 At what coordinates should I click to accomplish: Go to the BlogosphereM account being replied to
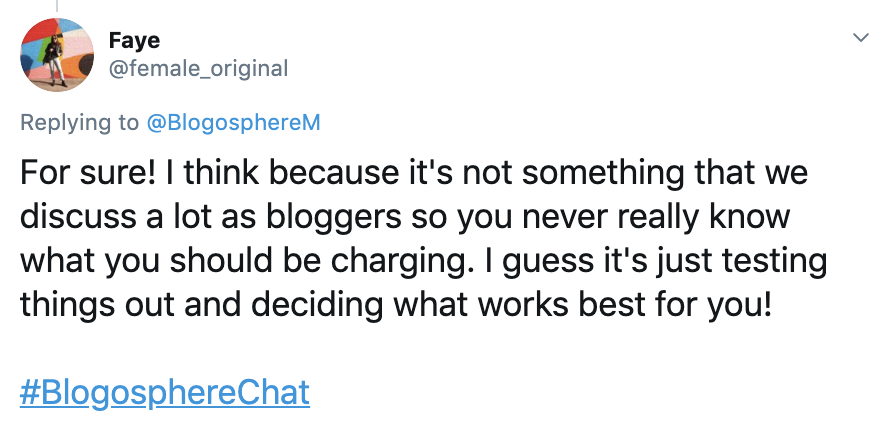(232, 123)
